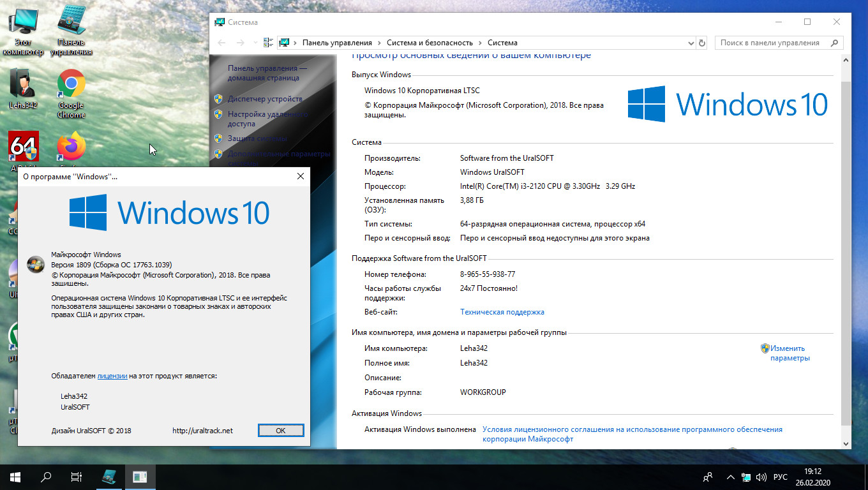Click WORKGROUP value text
Viewport: 868px width, 490px height.
(483, 392)
